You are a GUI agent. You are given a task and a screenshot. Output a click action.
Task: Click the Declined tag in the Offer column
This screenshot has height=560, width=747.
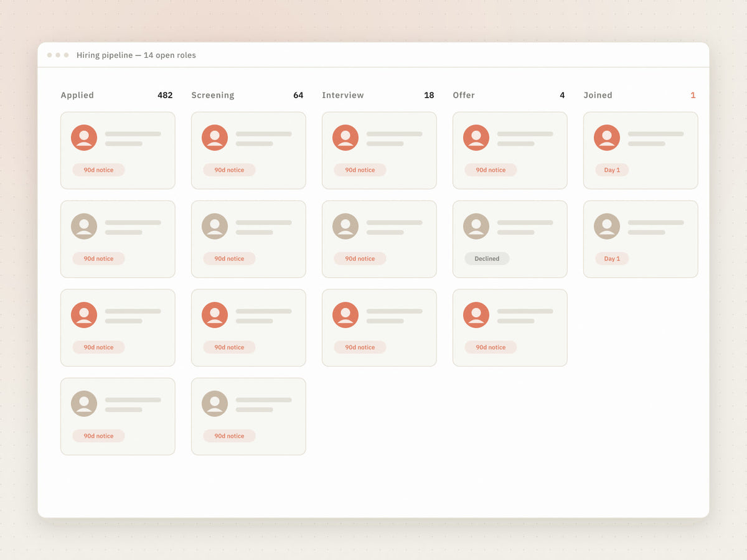pyautogui.click(x=487, y=258)
